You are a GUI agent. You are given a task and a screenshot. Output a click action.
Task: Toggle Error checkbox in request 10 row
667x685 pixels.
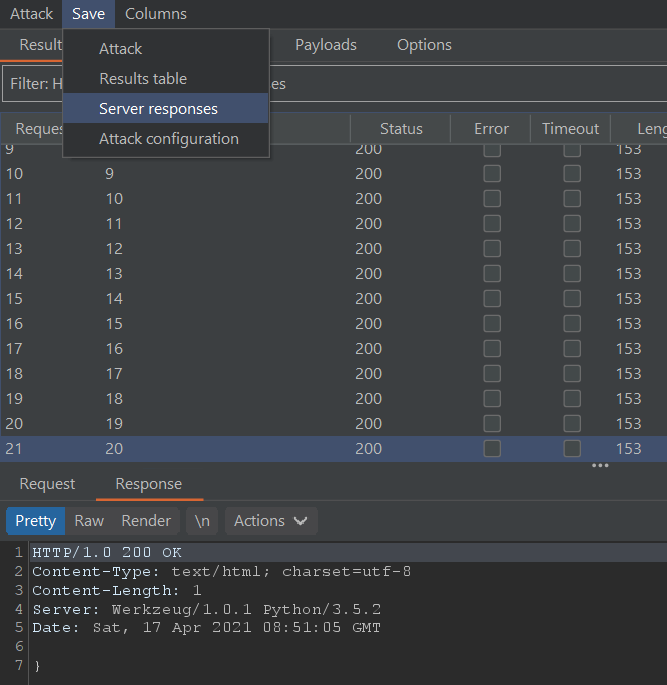(x=492, y=174)
